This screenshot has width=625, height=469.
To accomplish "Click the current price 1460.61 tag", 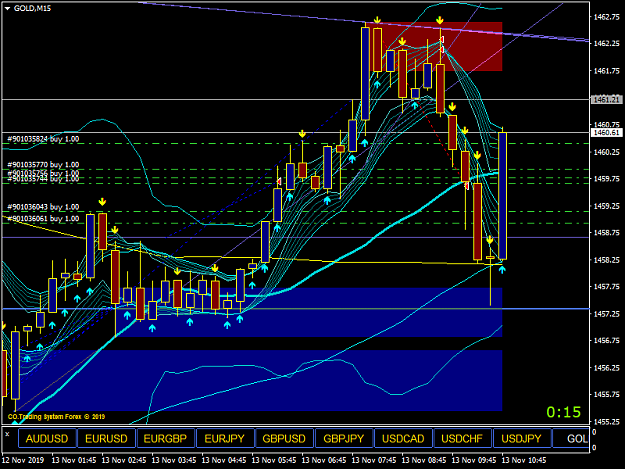I will 607,132.
